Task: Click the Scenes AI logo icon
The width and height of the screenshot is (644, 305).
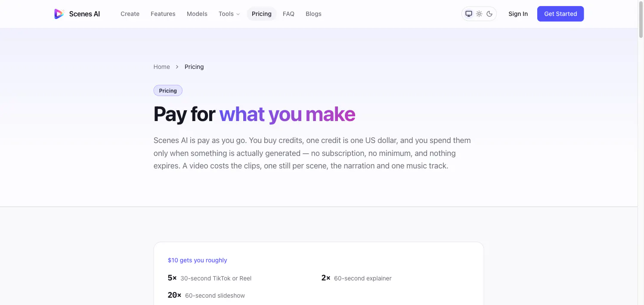Action: tap(59, 14)
